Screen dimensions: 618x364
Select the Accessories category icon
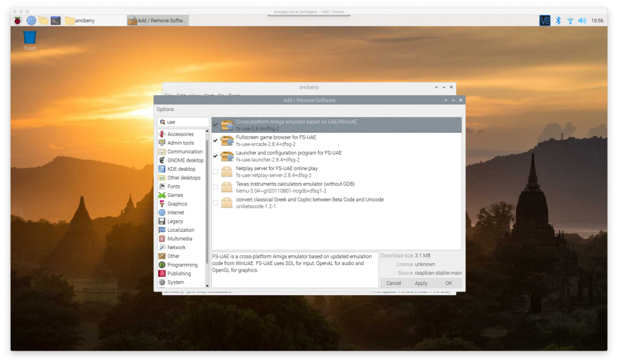pos(162,134)
